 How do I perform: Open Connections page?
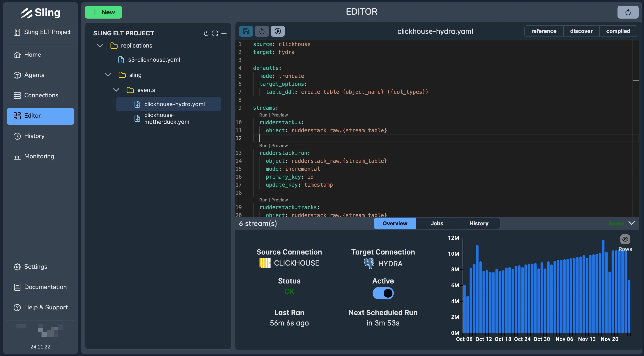click(40, 95)
